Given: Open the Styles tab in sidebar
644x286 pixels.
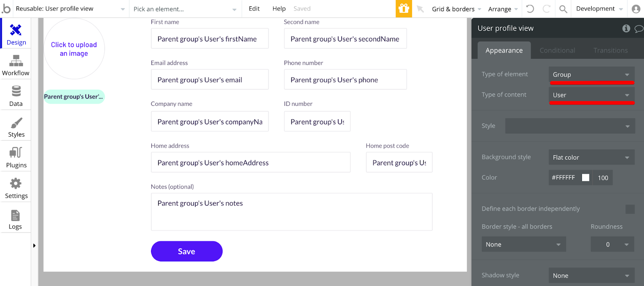Looking at the screenshot, I should 16,126.
